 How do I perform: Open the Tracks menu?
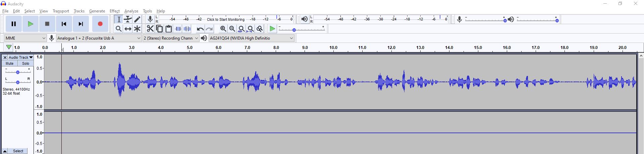[79, 11]
